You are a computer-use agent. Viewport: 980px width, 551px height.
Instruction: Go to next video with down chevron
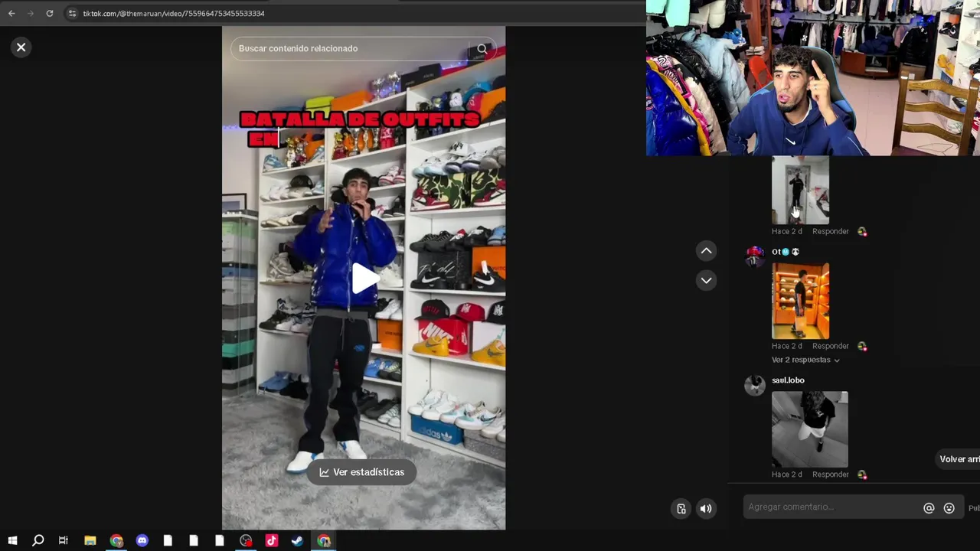(x=706, y=280)
